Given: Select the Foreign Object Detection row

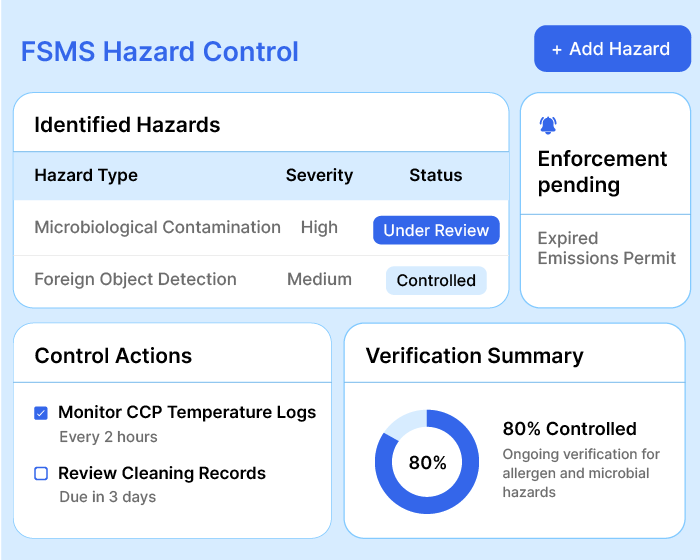Looking at the screenshot, I should (135, 279).
